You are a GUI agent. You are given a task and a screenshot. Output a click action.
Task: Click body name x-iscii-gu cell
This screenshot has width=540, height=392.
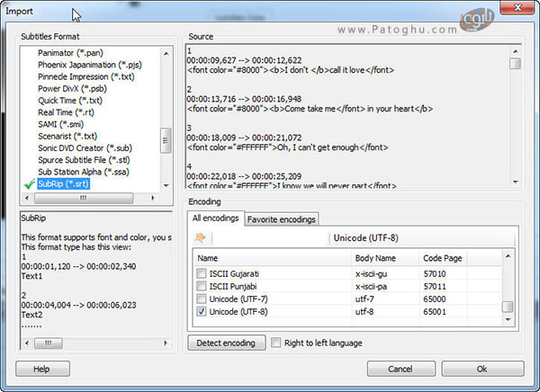tap(371, 274)
